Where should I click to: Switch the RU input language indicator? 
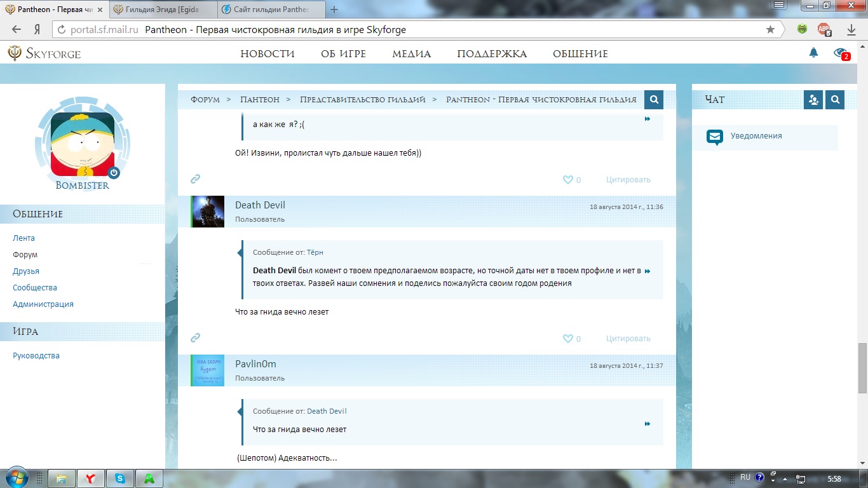[745, 478]
